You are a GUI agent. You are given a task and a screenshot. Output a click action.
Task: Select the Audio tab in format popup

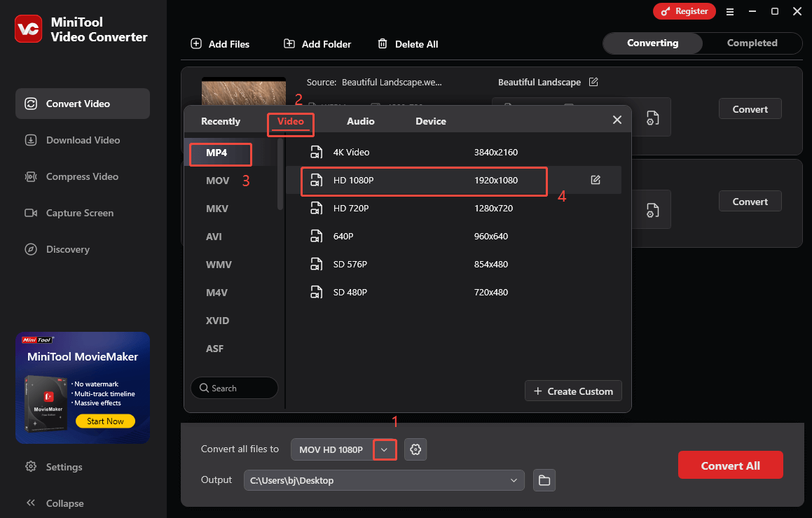[360, 121]
